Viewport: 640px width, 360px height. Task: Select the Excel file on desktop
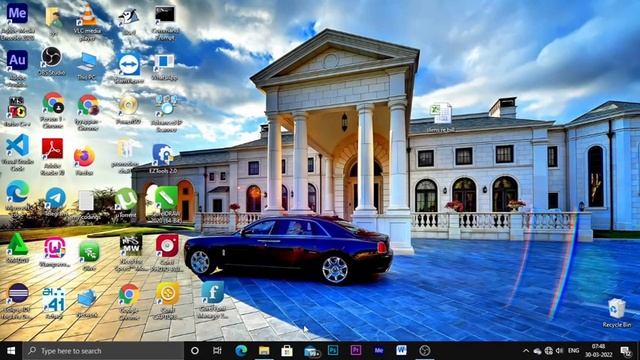pos(440,118)
